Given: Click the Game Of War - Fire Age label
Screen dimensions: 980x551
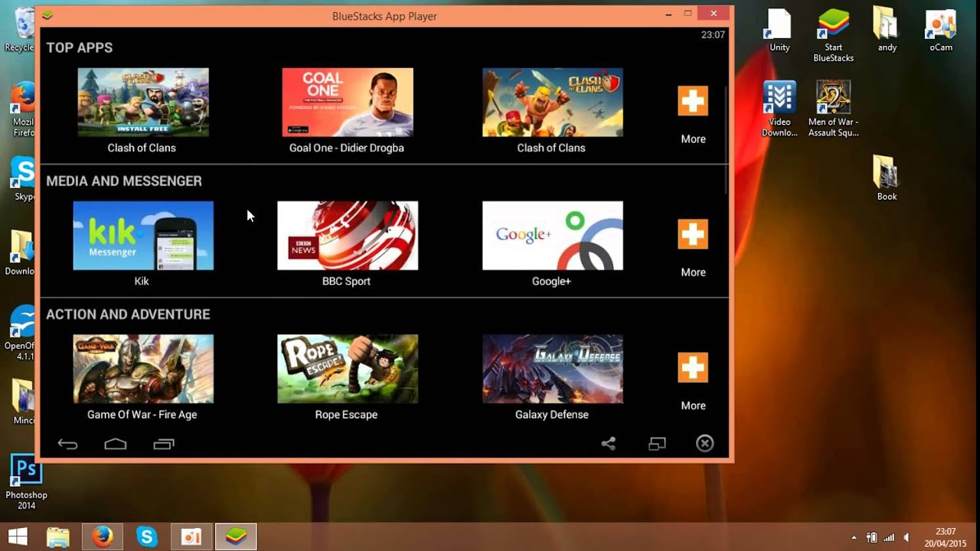Looking at the screenshot, I should tap(142, 415).
